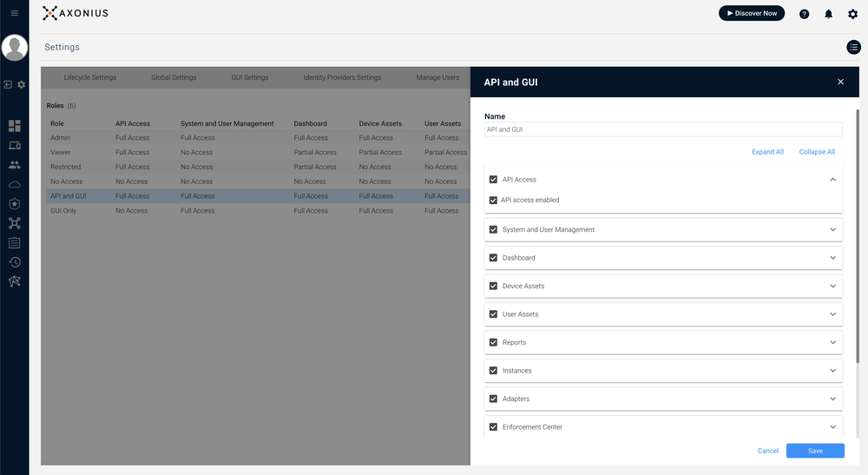Open the Devices icon in the sidebar
This screenshot has height=475, width=868.
point(14,146)
